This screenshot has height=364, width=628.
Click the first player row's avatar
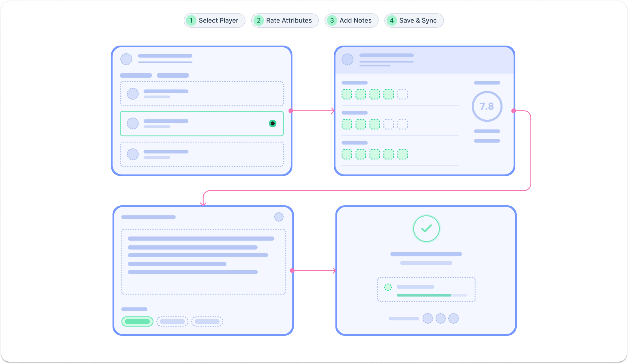click(x=133, y=94)
